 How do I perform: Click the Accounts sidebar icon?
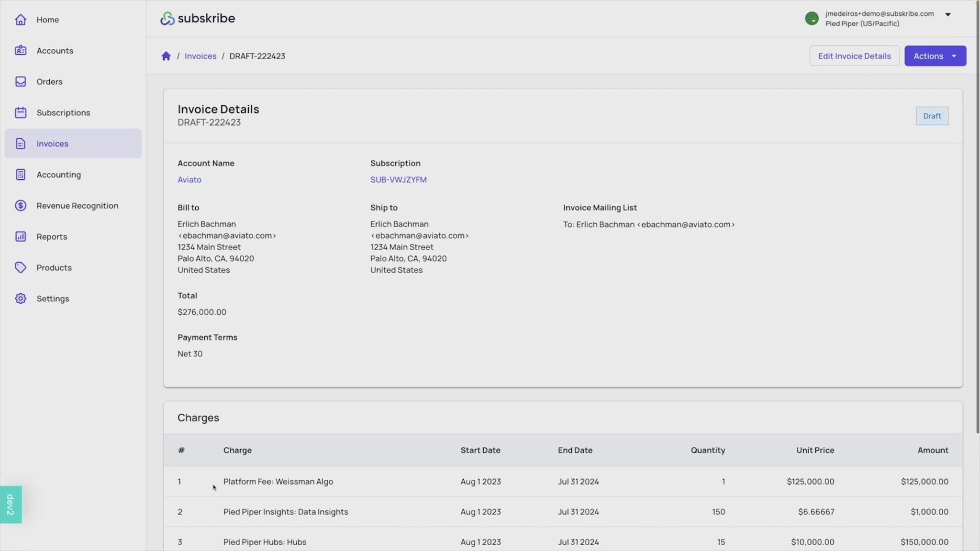[21, 51]
